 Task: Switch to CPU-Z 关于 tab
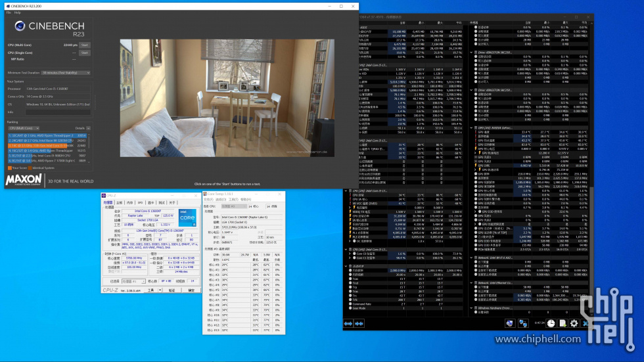172,203
